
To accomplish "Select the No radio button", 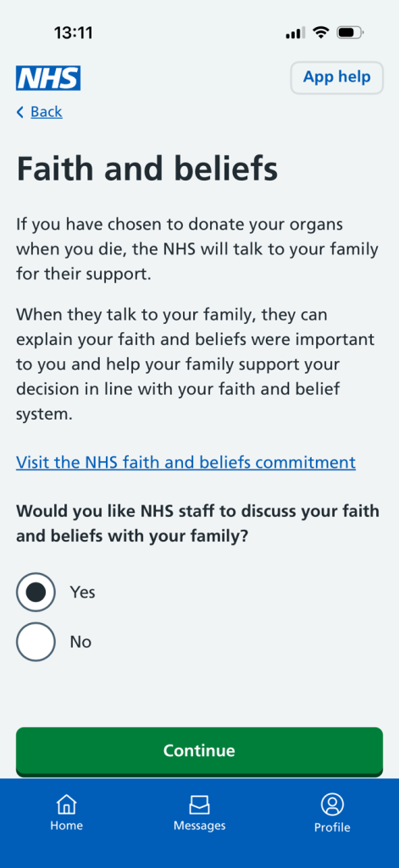I will tap(36, 642).
